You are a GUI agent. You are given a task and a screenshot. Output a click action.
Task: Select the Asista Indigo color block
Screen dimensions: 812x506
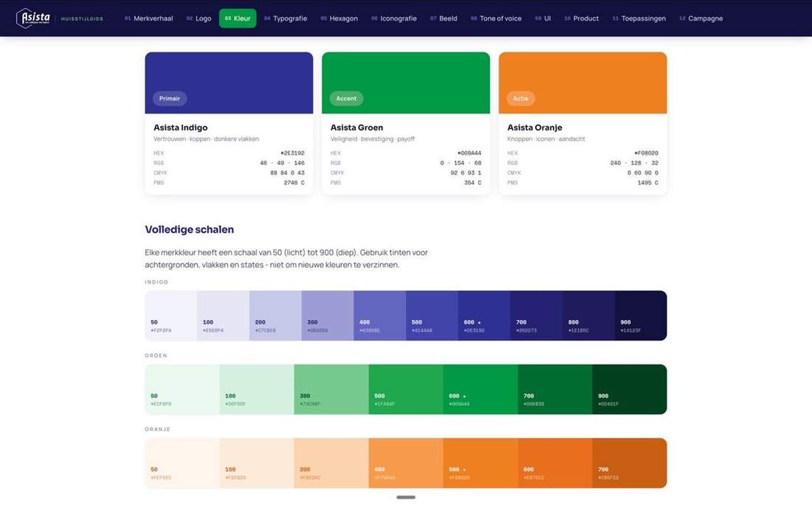click(229, 83)
